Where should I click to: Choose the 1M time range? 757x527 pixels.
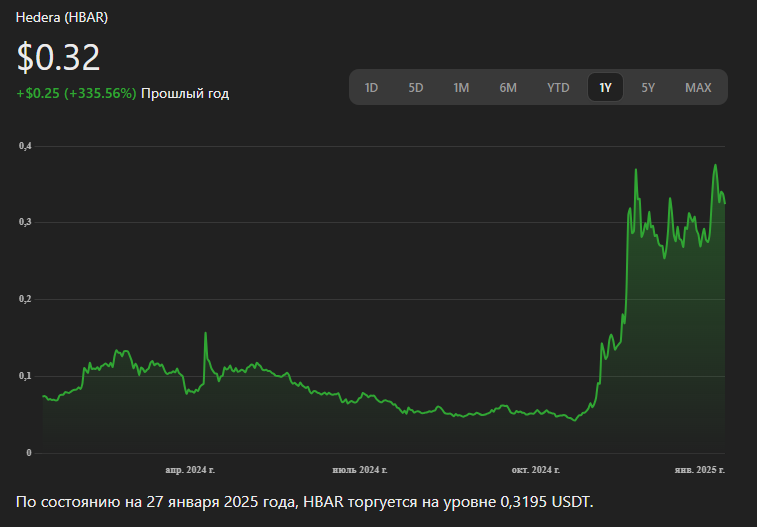[x=461, y=87]
